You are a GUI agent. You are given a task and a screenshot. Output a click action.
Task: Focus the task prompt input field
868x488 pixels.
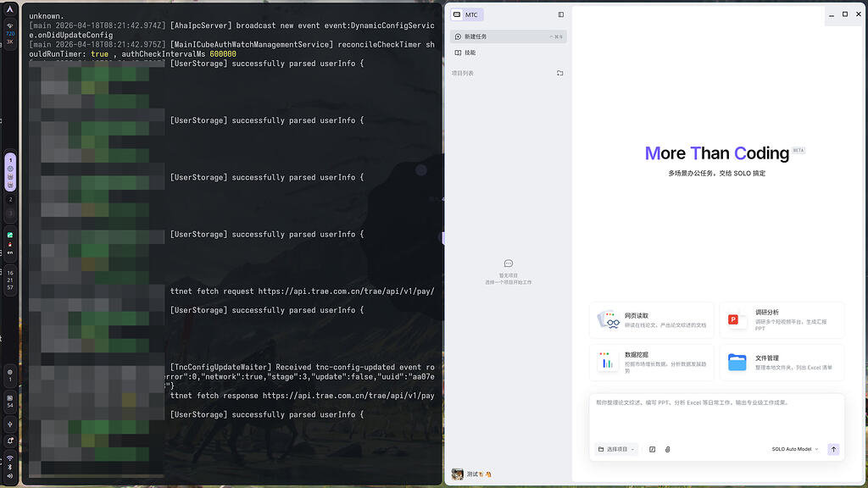coord(717,416)
